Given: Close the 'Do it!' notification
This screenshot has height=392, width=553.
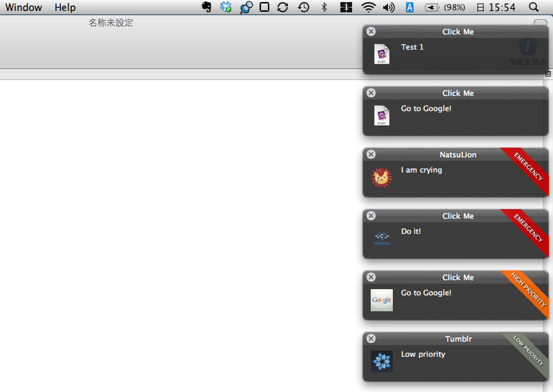Looking at the screenshot, I should tap(371, 215).
